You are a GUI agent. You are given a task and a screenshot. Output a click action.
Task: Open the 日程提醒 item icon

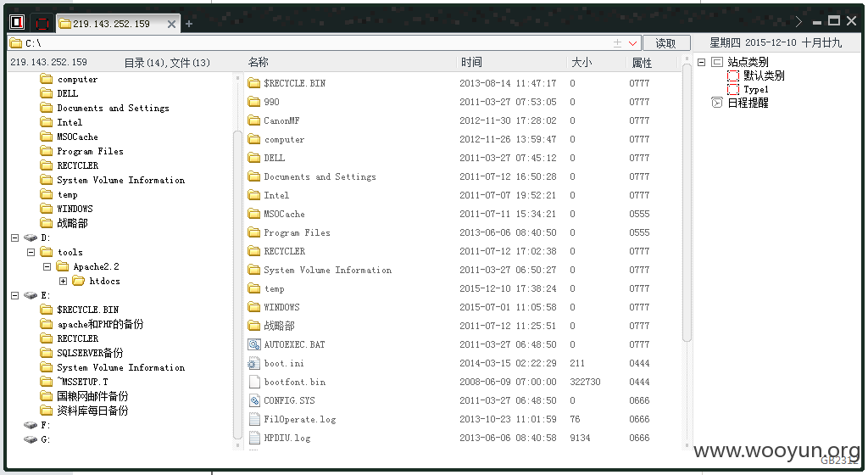pyautogui.click(x=717, y=103)
